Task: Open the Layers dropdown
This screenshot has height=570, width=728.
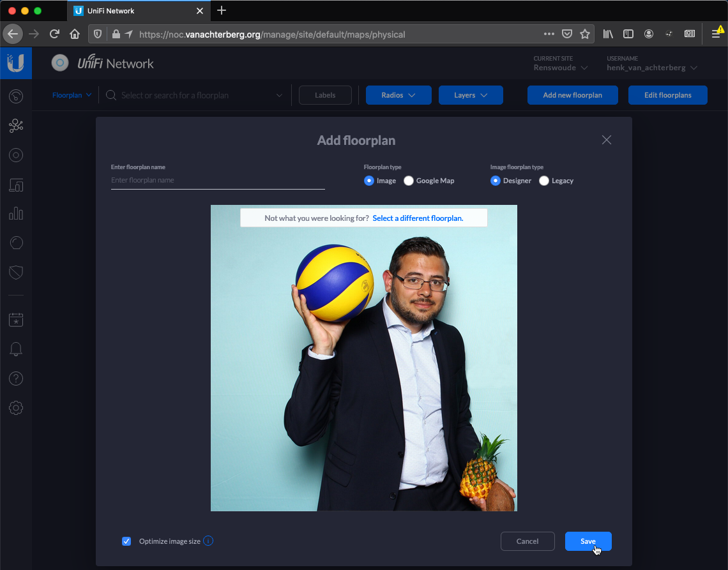Action: 471,94
